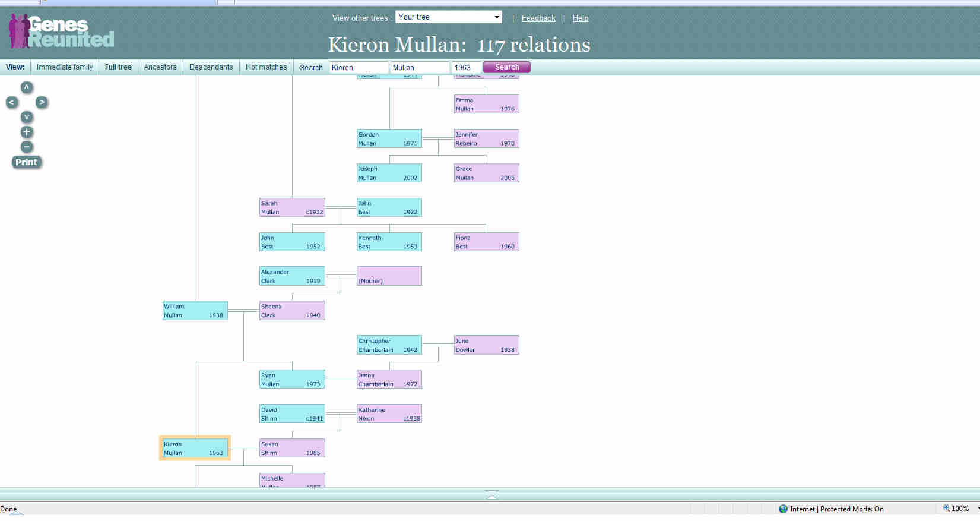980x521 pixels.
Task: Open the Descendants view tab
Action: click(211, 67)
